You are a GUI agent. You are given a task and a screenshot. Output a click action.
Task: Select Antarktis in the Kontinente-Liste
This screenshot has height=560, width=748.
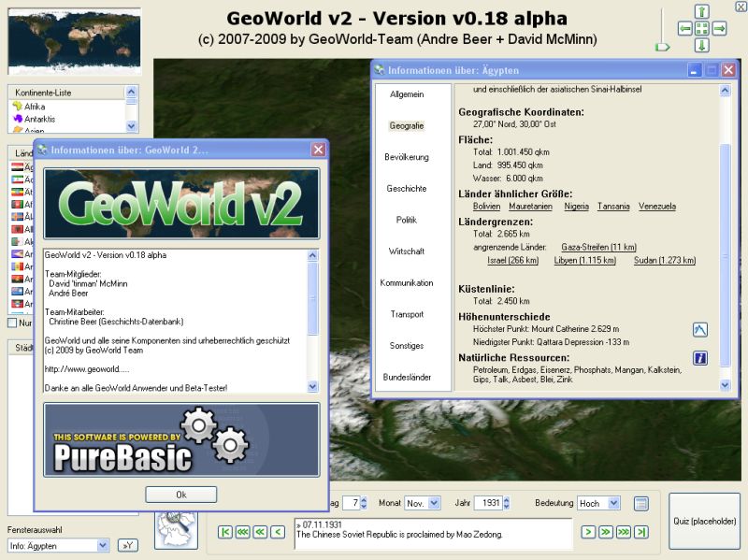[39, 119]
